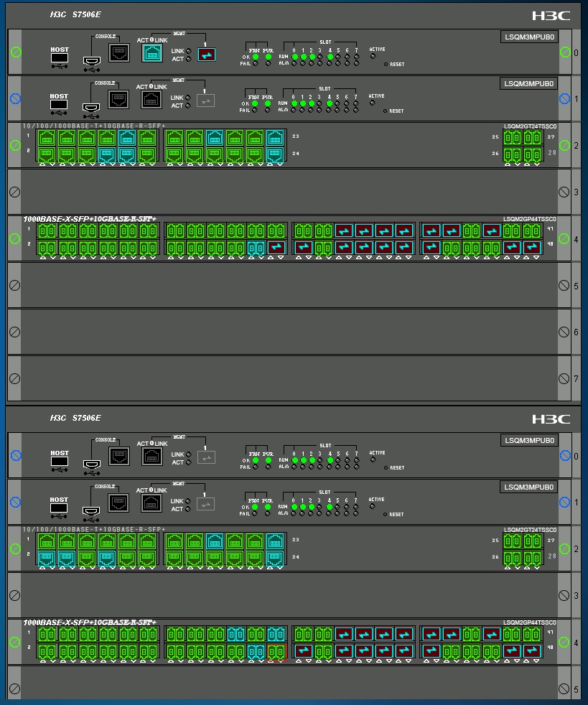Image resolution: width=588 pixels, height=705 pixels.
Task: Click LSQM2GT24TSSC0 label on lower chassis slot 2
Action: click(x=530, y=530)
